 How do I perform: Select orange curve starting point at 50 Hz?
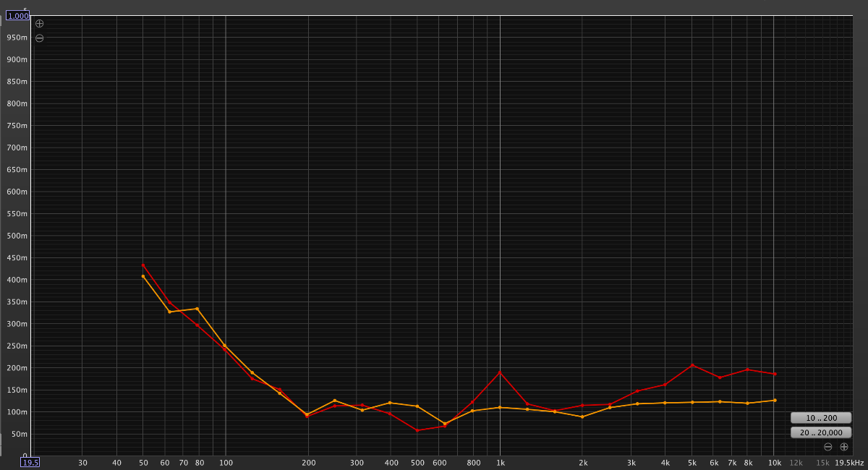[143, 276]
